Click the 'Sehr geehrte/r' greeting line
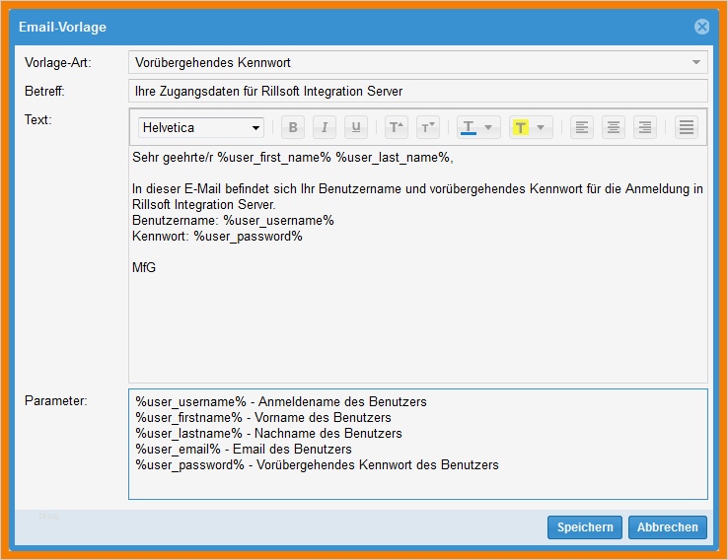 [293, 158]
